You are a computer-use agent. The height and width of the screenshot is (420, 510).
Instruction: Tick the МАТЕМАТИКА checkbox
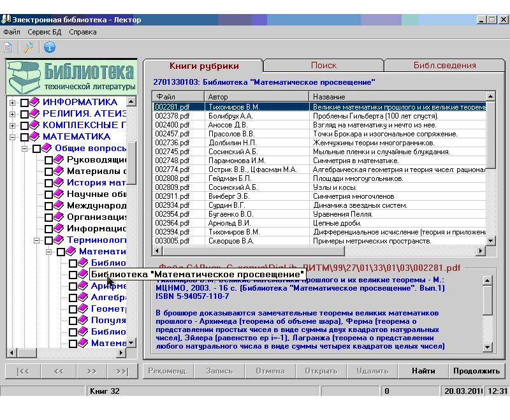24,137
